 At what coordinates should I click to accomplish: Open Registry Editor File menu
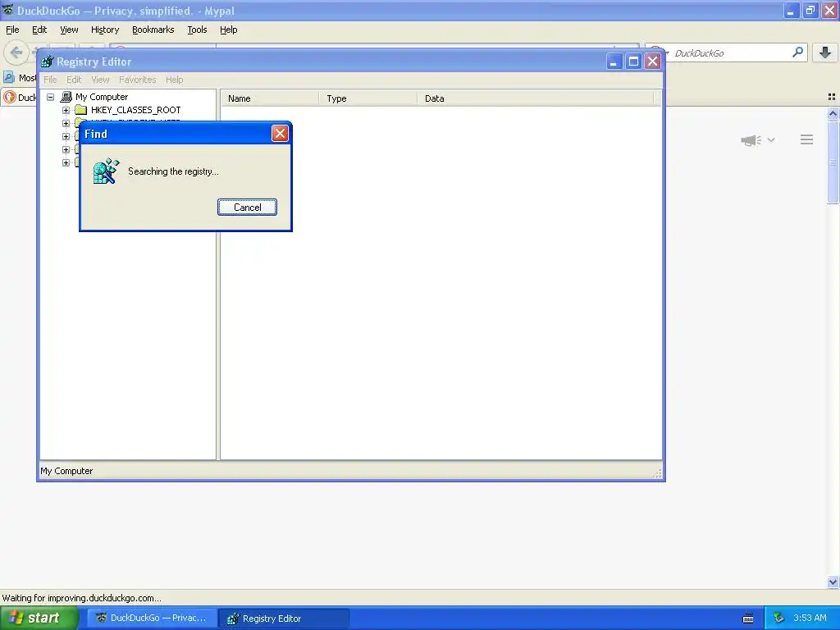tap(50, 80)
